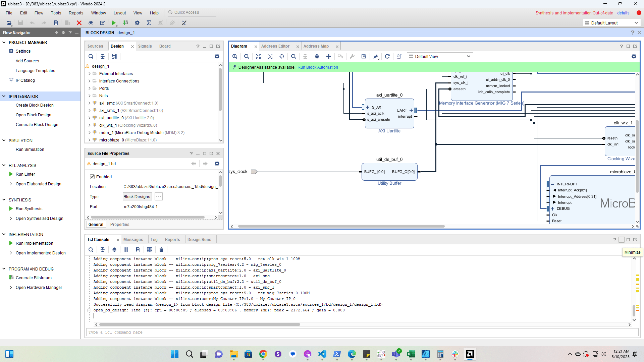
Task: Open the Reports menu
Action: tap(76, 13)
